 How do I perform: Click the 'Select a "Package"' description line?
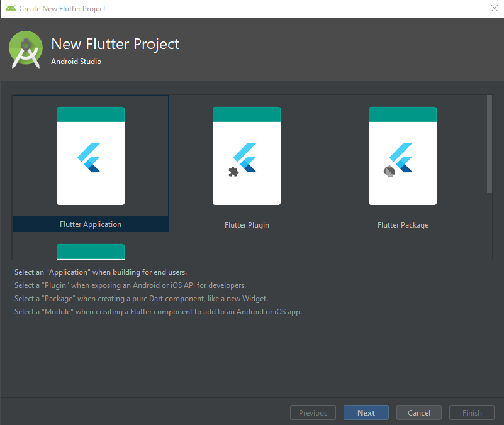[141, 299]
